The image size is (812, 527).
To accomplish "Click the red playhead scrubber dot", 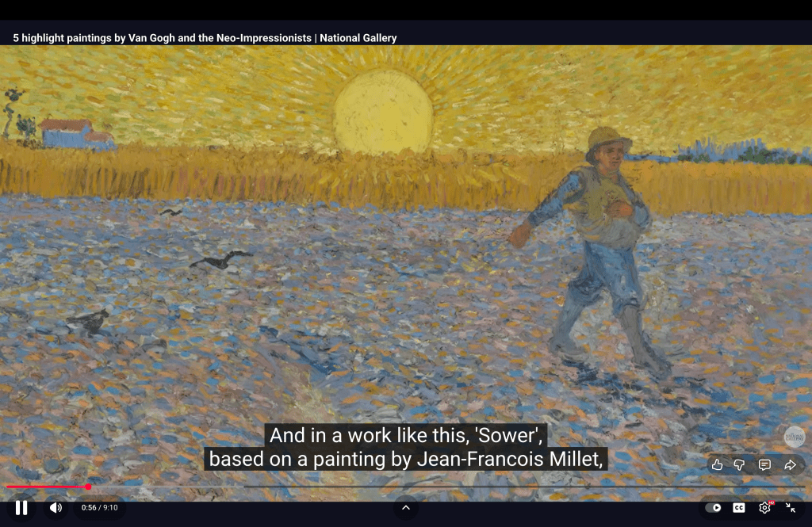I will (88, 487).
